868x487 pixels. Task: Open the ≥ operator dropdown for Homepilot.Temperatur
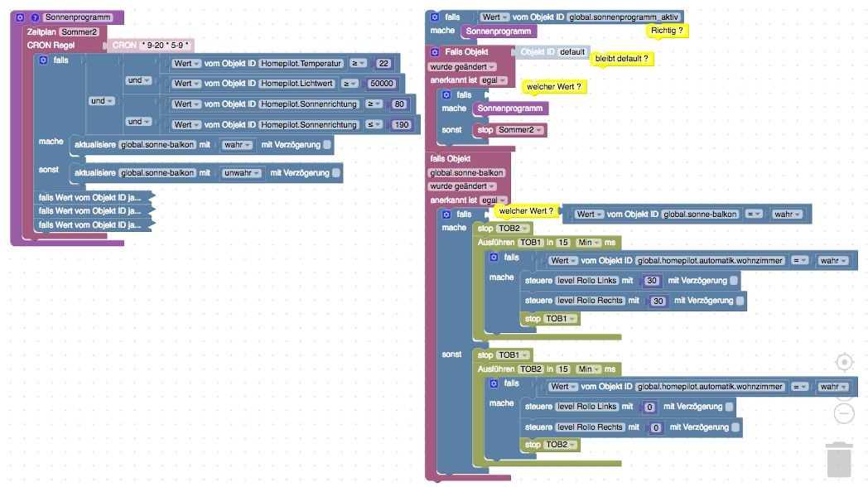[x=358, y=64]
